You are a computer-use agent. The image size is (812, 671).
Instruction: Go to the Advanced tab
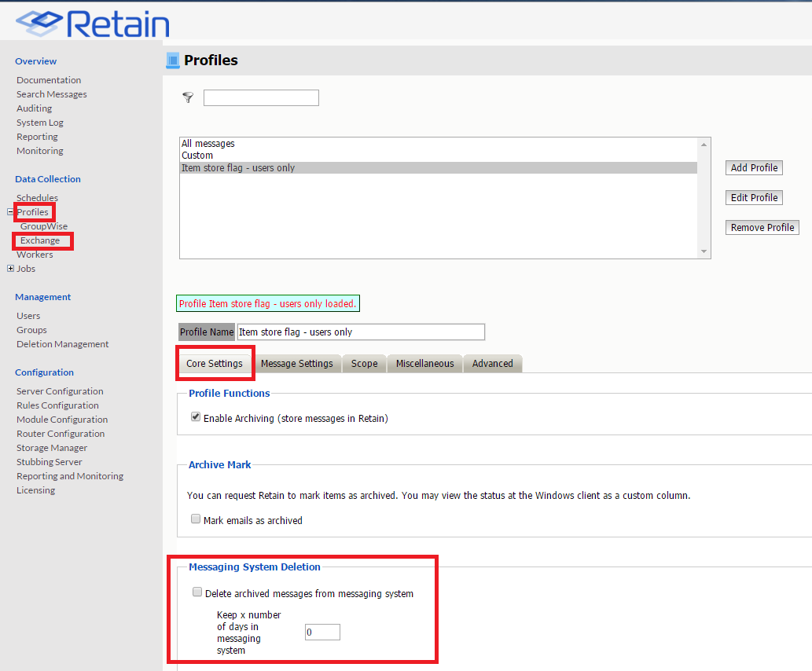(493, 364)
